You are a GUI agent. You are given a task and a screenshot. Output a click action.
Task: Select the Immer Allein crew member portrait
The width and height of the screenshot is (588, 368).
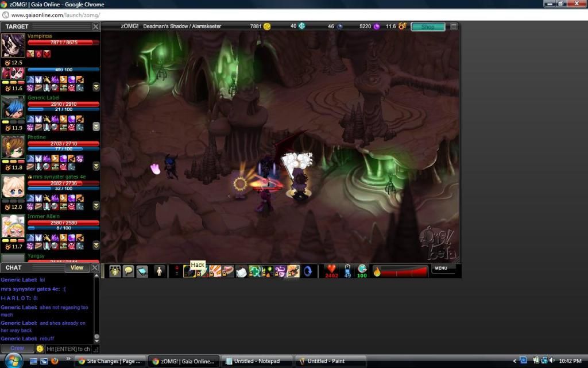click(13, 226)
